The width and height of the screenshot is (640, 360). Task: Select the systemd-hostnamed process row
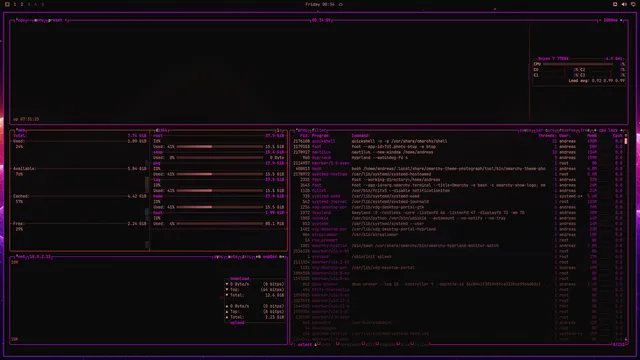click(458, 174)
